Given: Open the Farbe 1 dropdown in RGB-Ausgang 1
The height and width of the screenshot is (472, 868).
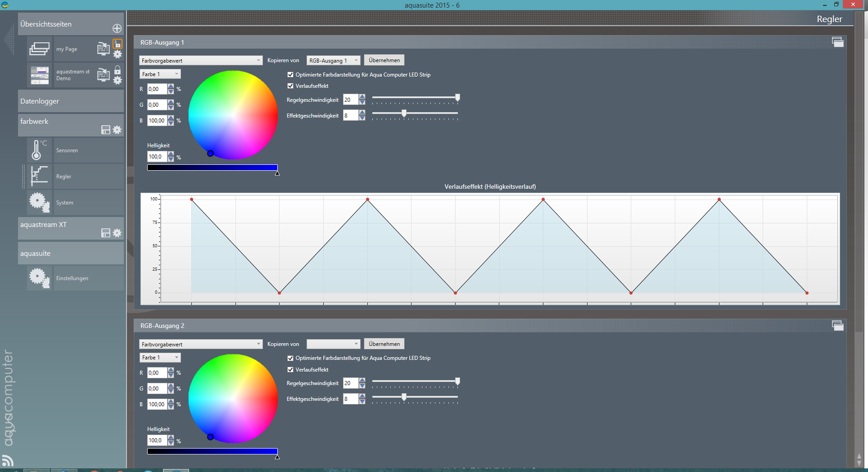Looking at the screenshot, I should tap(160, 74).
